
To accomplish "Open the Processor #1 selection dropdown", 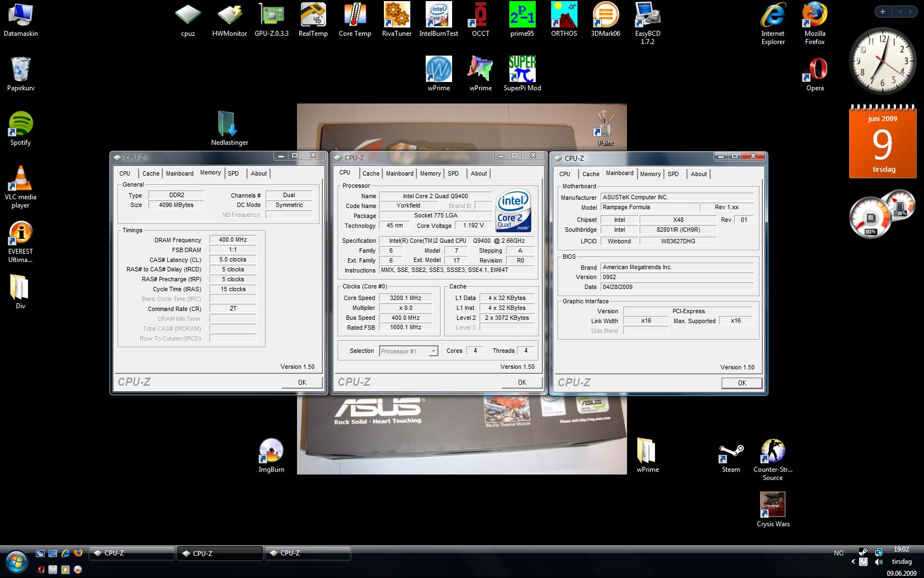I will pos(409,351).
